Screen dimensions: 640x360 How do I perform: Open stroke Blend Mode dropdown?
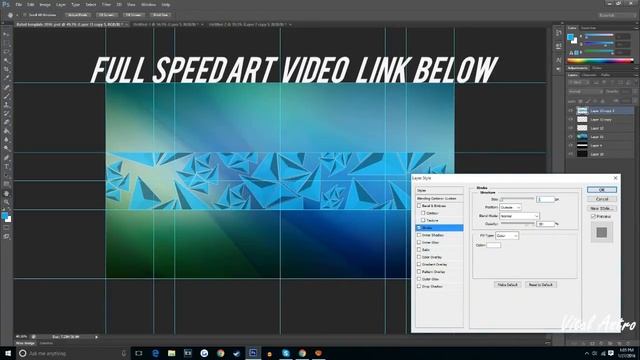coord(519,216)
